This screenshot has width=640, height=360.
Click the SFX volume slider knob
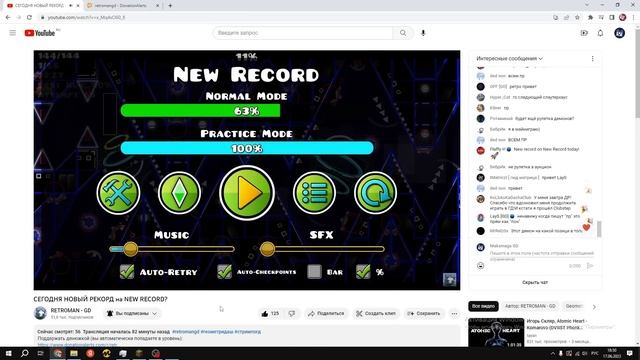[x=267, y=249]
